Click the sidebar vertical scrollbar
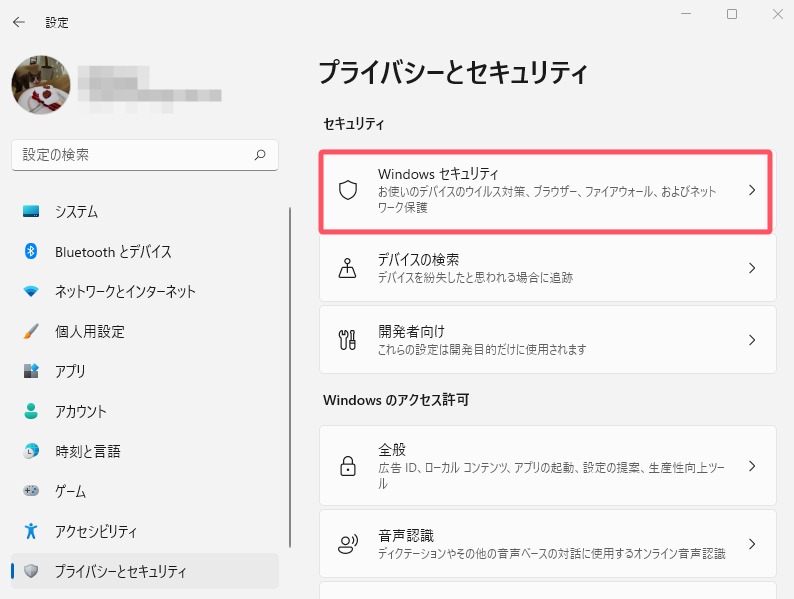This screenshot has width=794, height=599. (290, 377)
